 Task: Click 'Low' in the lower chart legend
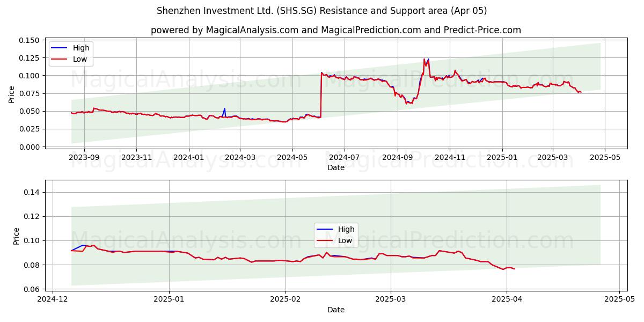345,240
